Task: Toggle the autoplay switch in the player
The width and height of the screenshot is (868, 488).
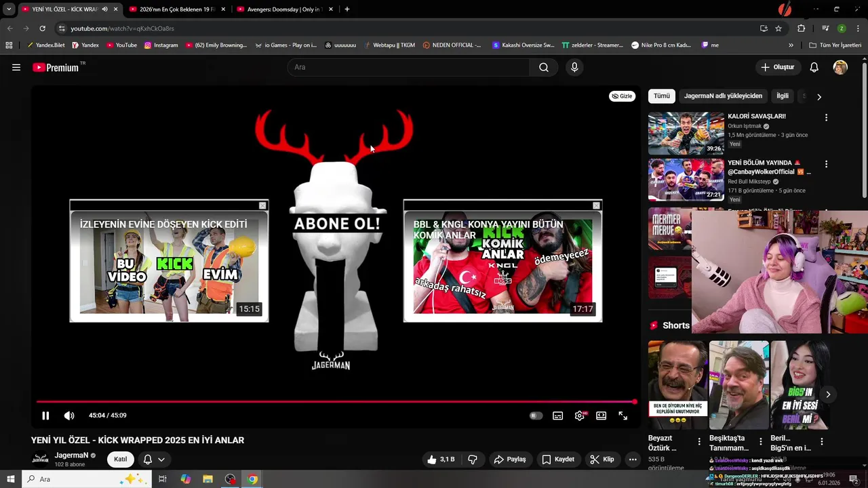Action: [536, 415]
